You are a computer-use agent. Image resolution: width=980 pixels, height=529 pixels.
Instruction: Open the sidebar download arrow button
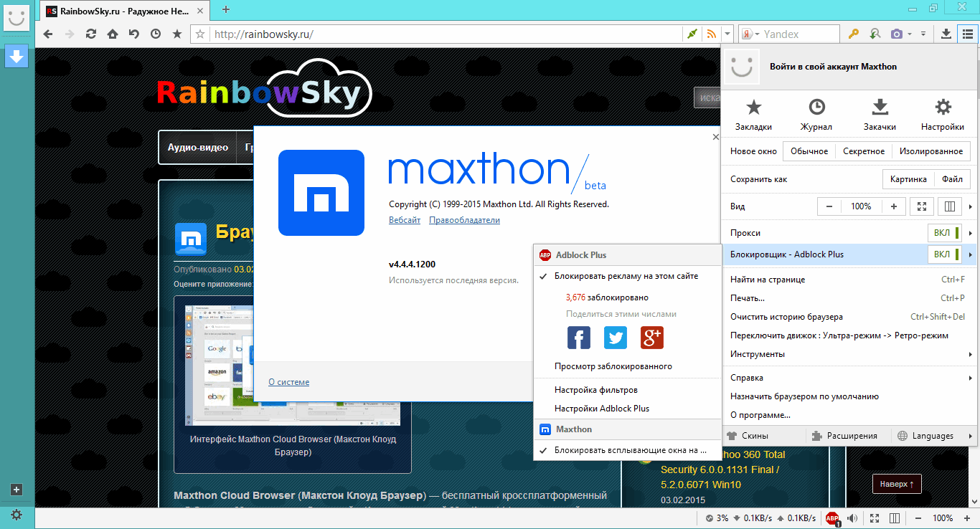[17, 55]
